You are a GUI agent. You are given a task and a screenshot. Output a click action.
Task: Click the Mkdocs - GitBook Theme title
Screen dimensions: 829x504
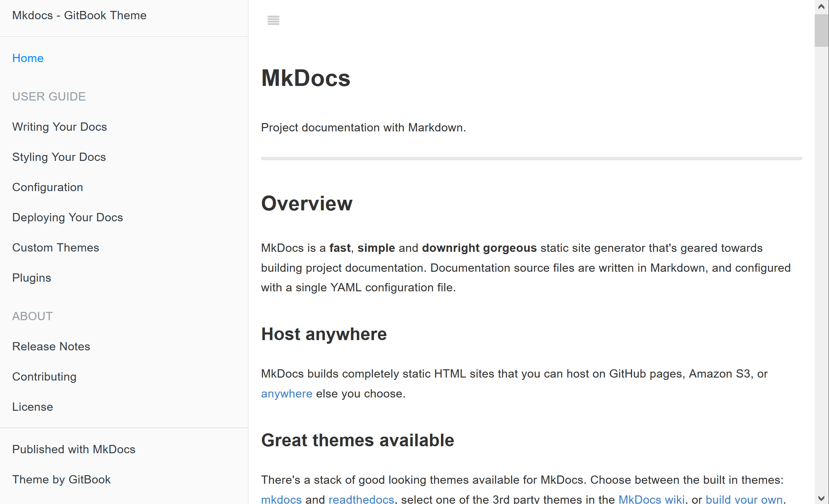79,15
